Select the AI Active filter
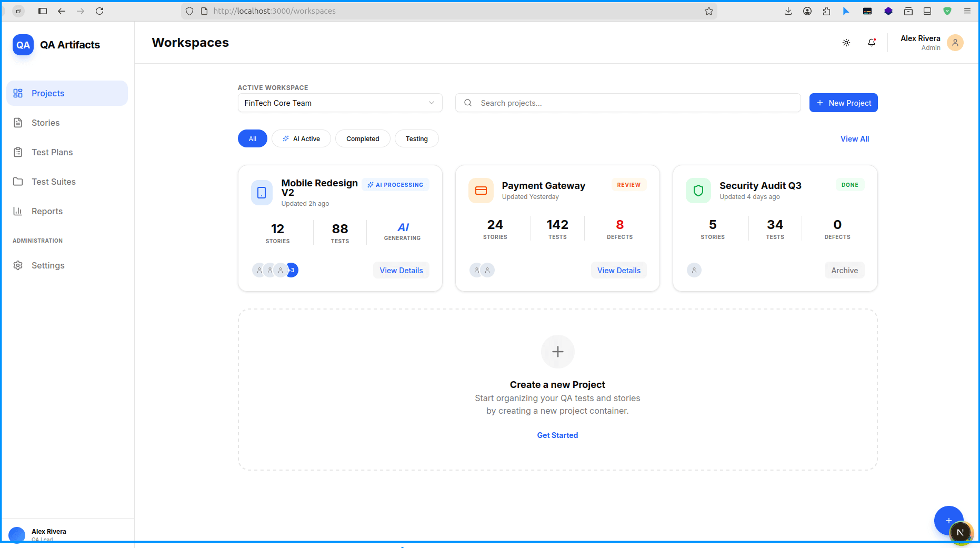Screen dimensions: 980x548 [301, 138]
